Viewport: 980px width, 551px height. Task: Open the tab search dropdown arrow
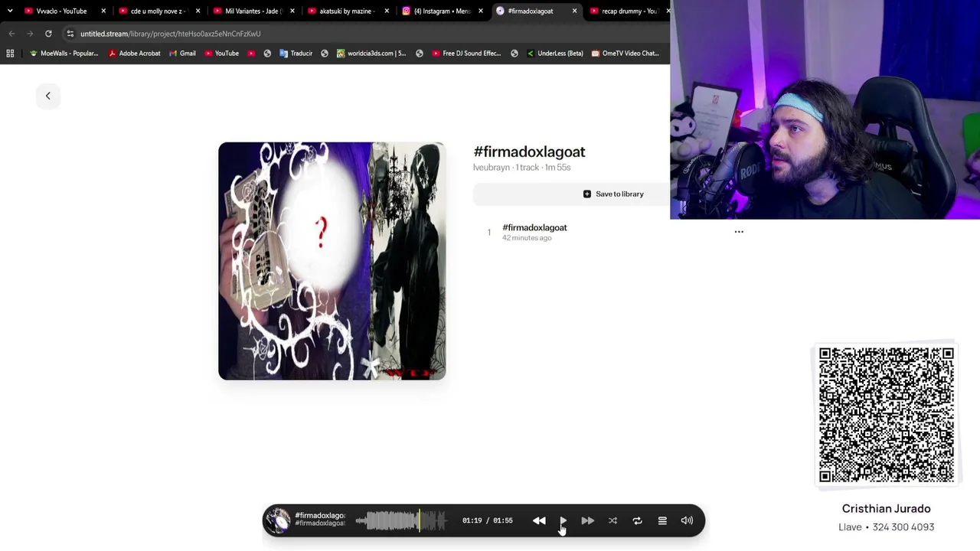pos(10,11)
